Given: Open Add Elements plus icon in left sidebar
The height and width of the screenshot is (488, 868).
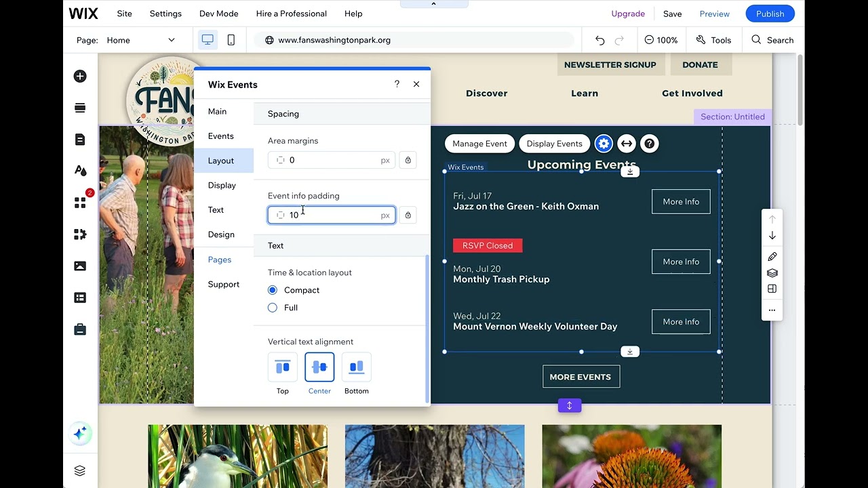Looking at the screenshot, I should coord(80,77).
